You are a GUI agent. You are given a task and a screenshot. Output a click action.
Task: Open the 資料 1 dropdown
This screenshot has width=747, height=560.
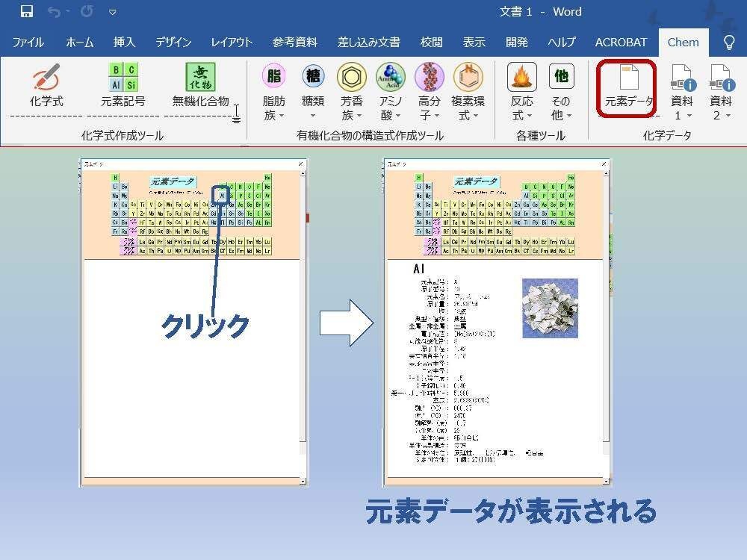pyautogui.click(x=682, y=93)
